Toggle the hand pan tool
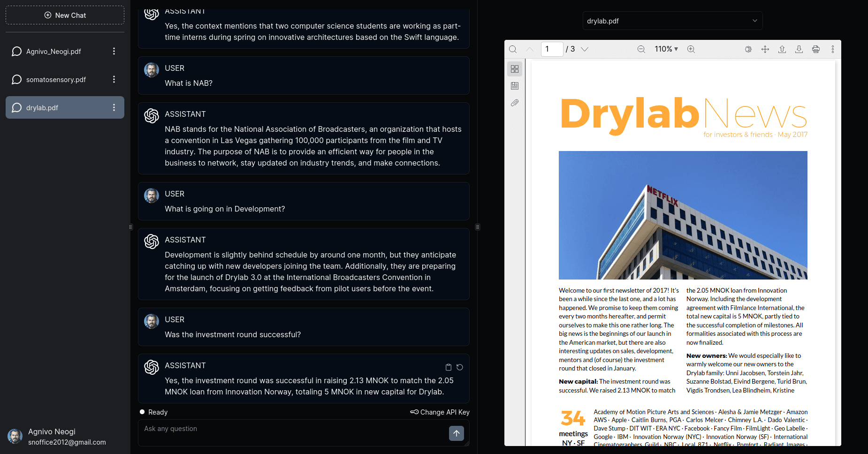This screenshot has width=868, height=454. [765, 49]
